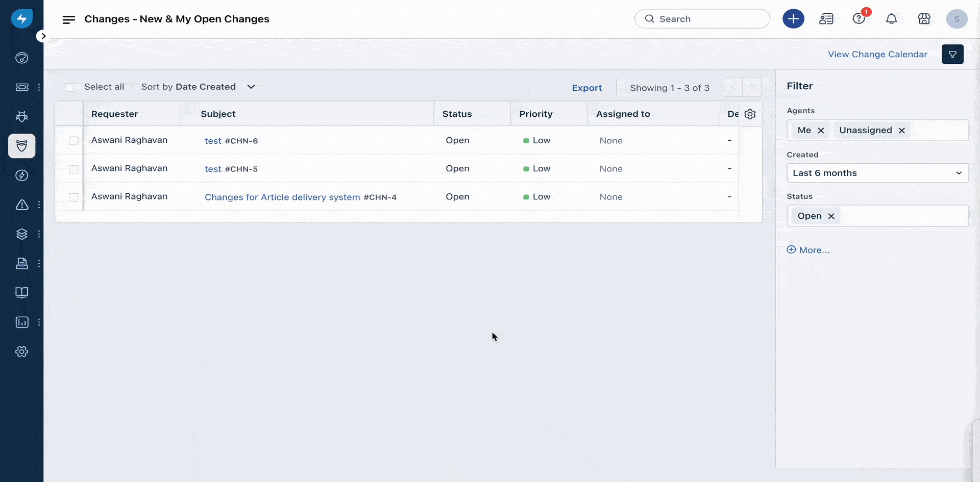
Task: Open the Tickets icon in sidebar
Action: click(x=21, y=87)
